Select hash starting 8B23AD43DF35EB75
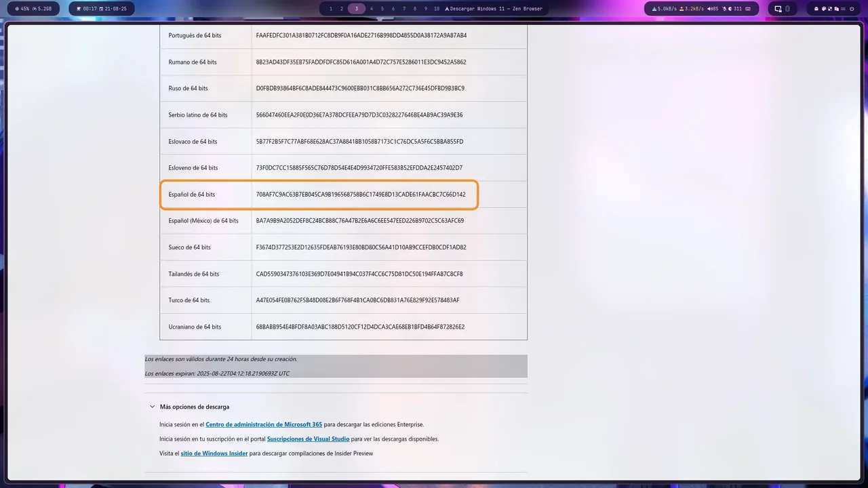Screen dimensions: 868x488 pos(361,62)
